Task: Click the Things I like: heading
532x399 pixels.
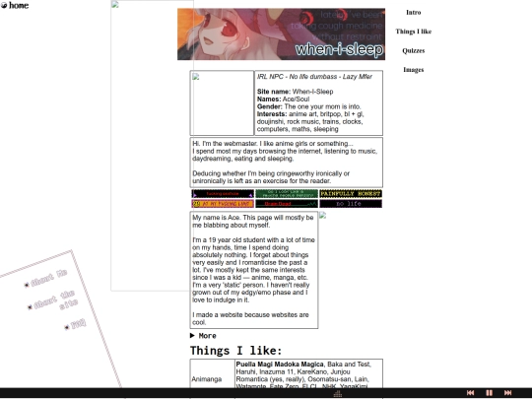Action: click(235, 350)
